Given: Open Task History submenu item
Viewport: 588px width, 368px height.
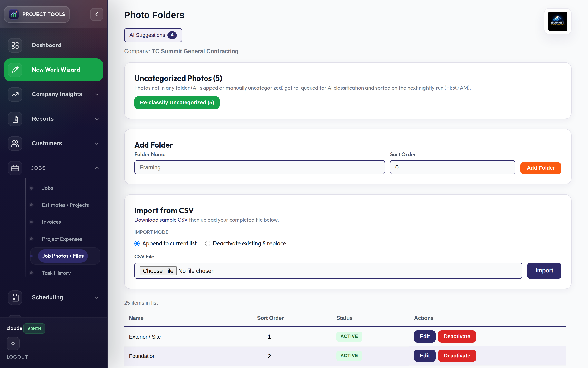Looking at the screenshot, I should 56,273.
